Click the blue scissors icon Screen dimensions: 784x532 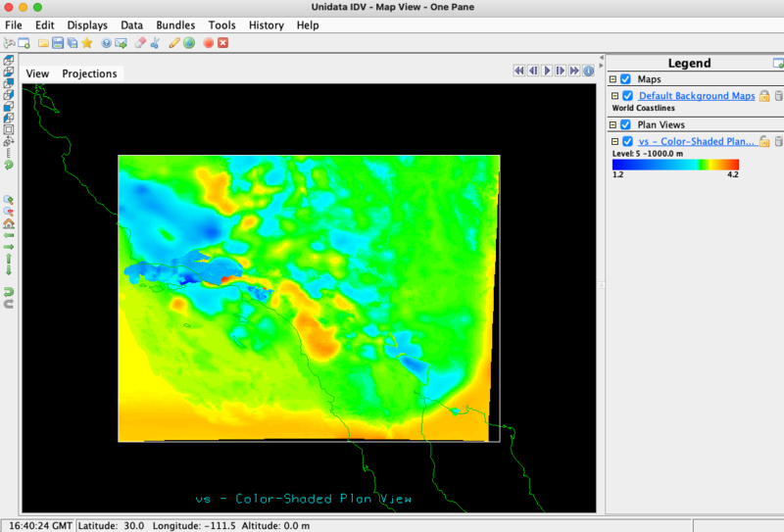pos(155,43)
